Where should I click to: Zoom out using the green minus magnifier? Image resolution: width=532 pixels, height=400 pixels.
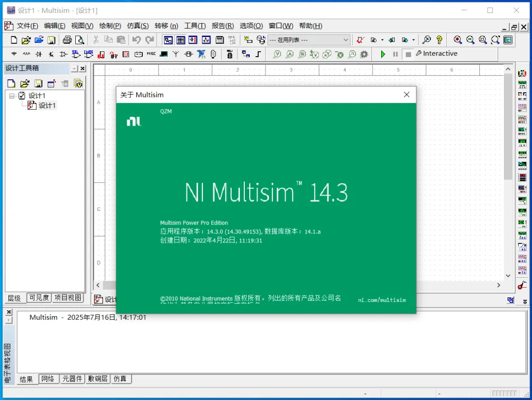[470, 40]
